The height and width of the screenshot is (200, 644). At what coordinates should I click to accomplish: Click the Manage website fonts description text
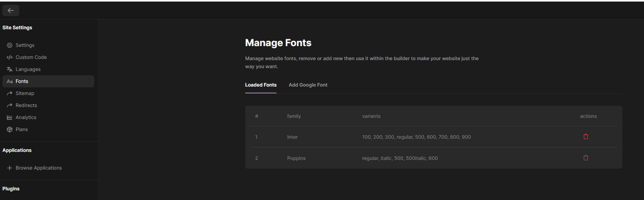362,63
